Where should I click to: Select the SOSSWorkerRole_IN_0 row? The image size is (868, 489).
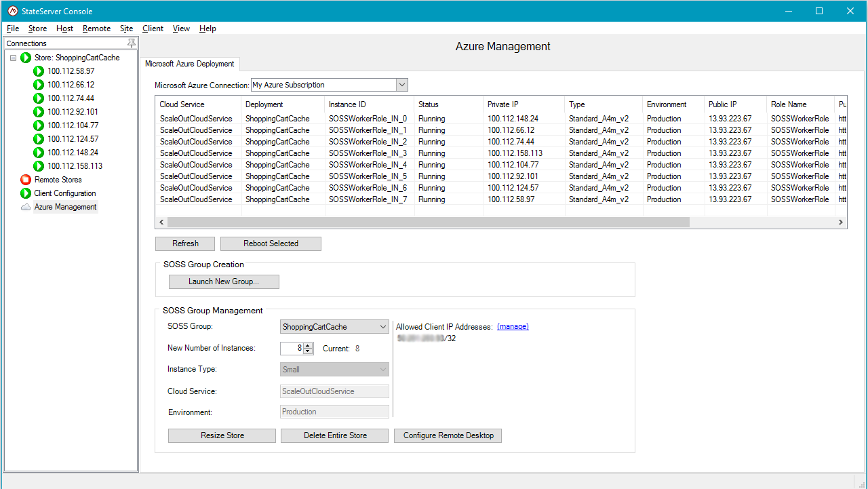(501, 119)
